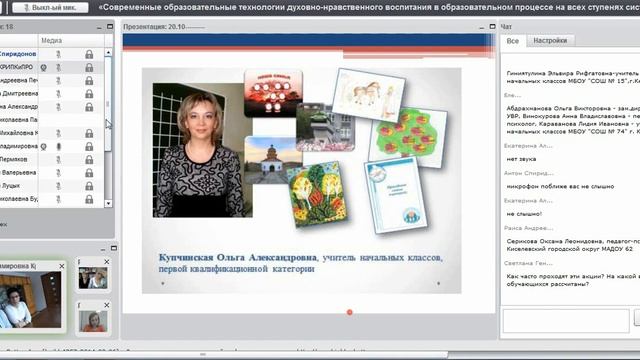Close the upper small webcam thumbnail

[107, 262]
